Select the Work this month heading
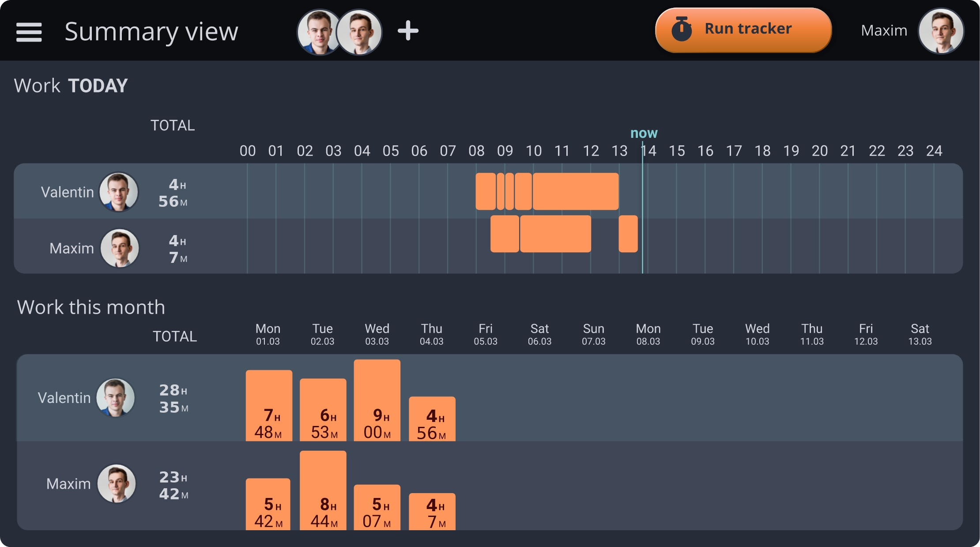Viewport: 980px width, 547px height. coord(91,307)
